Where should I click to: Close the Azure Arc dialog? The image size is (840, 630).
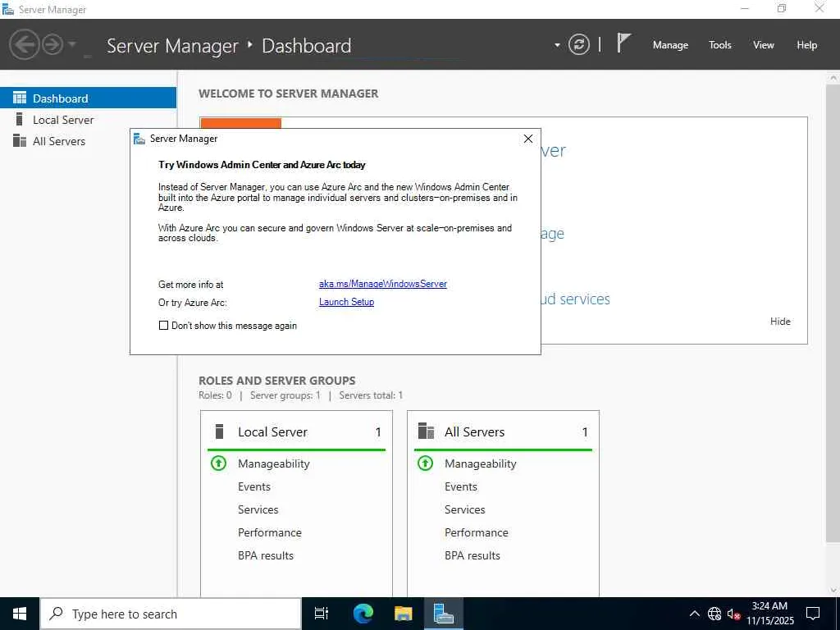click(x=527, y=139)
